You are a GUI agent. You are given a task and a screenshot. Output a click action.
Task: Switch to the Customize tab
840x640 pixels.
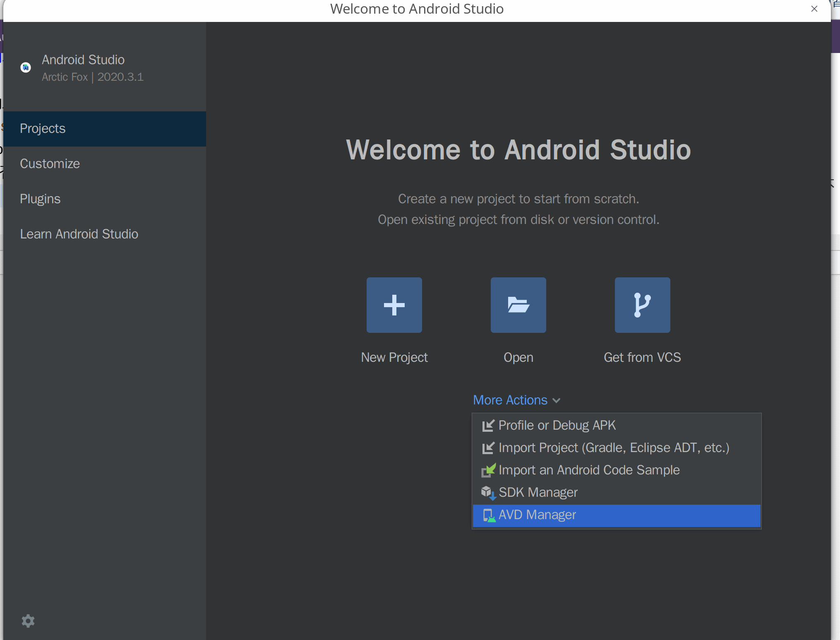coord(105,164)
